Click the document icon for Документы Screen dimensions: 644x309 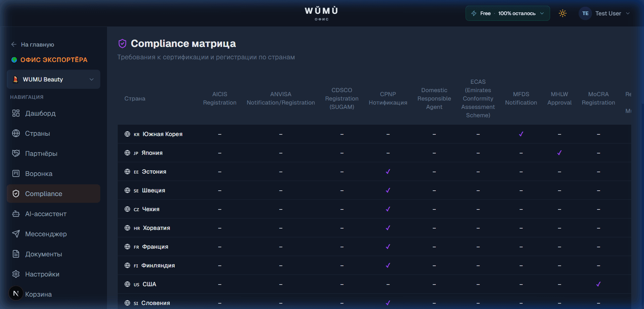[16, 254]
